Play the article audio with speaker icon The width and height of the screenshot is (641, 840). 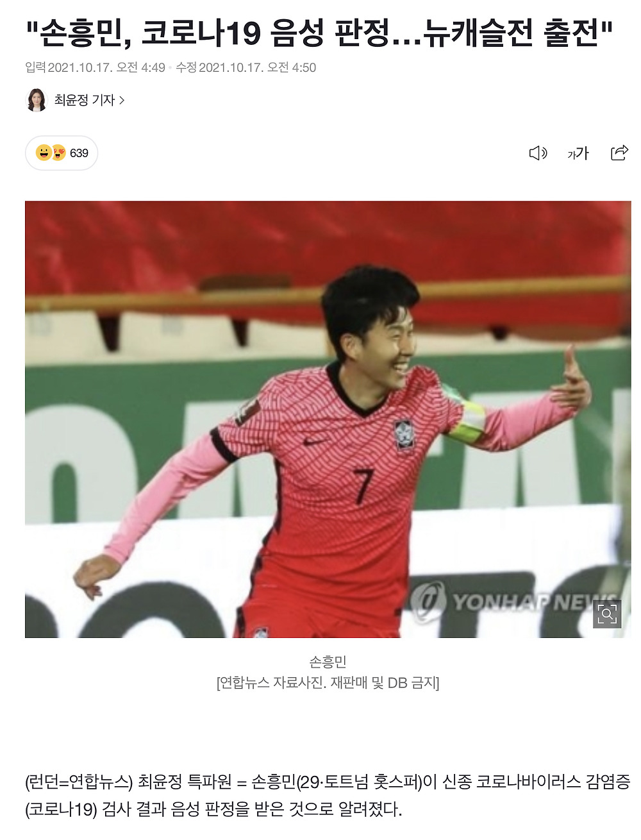pos(538,153)
